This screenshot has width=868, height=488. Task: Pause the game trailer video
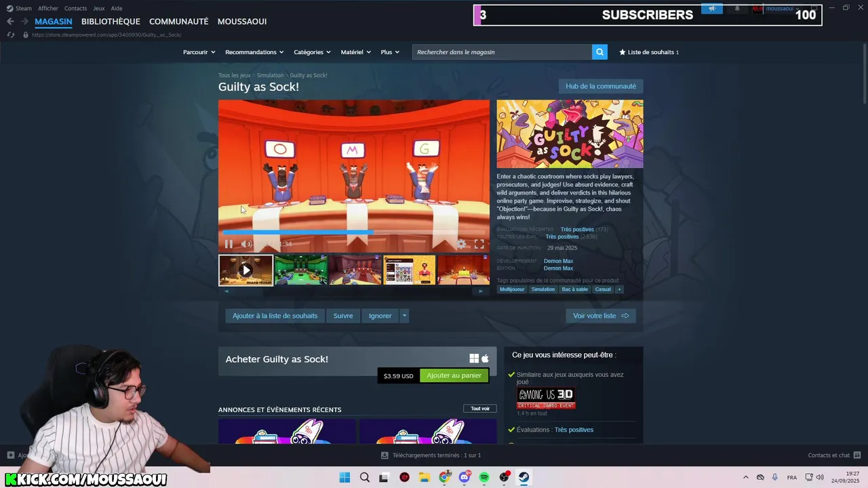[x=229, y=244]
